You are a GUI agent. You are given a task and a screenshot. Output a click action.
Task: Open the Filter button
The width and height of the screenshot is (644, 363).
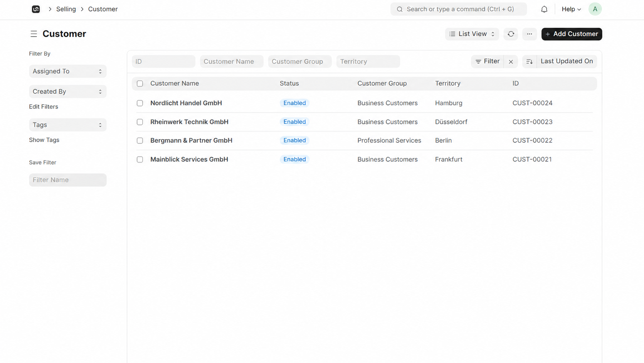point(488,61)
